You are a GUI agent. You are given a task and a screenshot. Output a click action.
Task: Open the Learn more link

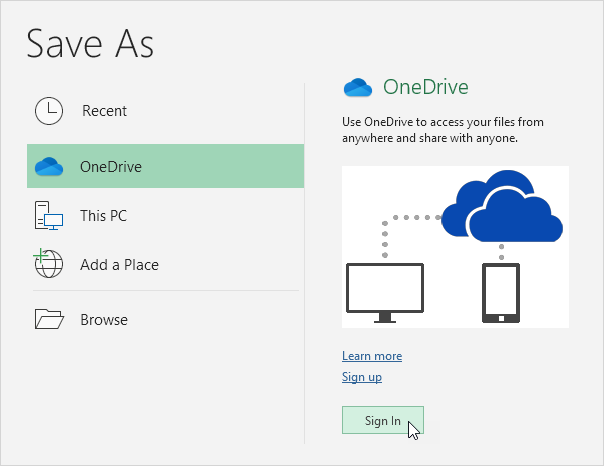tap(372, 356)
